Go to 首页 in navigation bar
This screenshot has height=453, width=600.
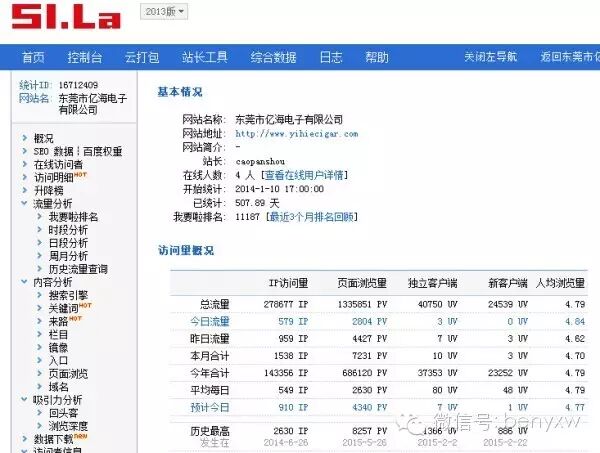coord(33,57)
